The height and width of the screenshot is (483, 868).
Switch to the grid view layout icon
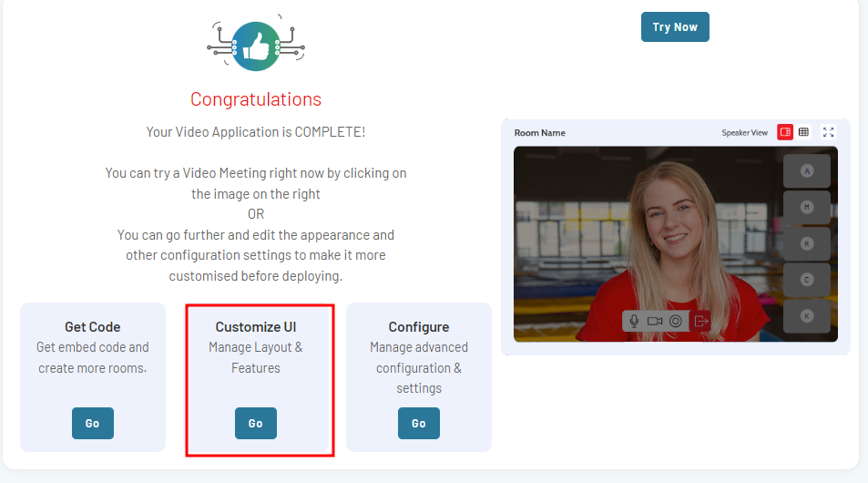tap(803, 132)
